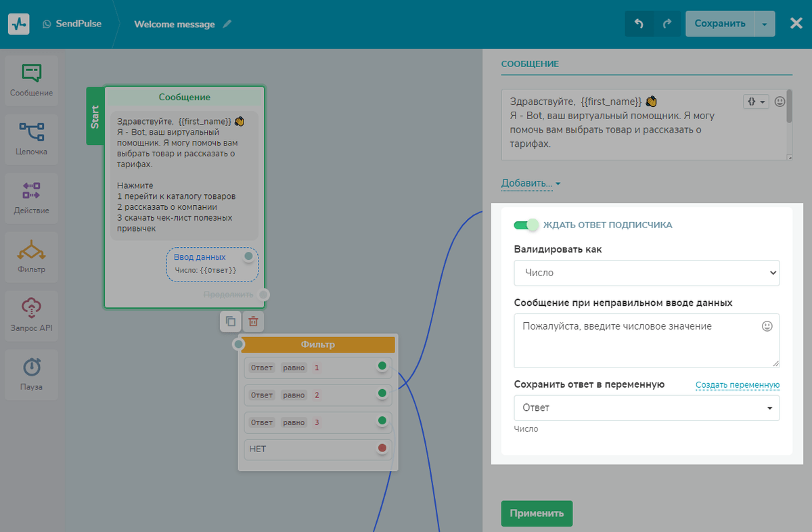Click the green Применить button
Image resolution: width=812 pixels, height=532 pixels.
pos(537,513)
